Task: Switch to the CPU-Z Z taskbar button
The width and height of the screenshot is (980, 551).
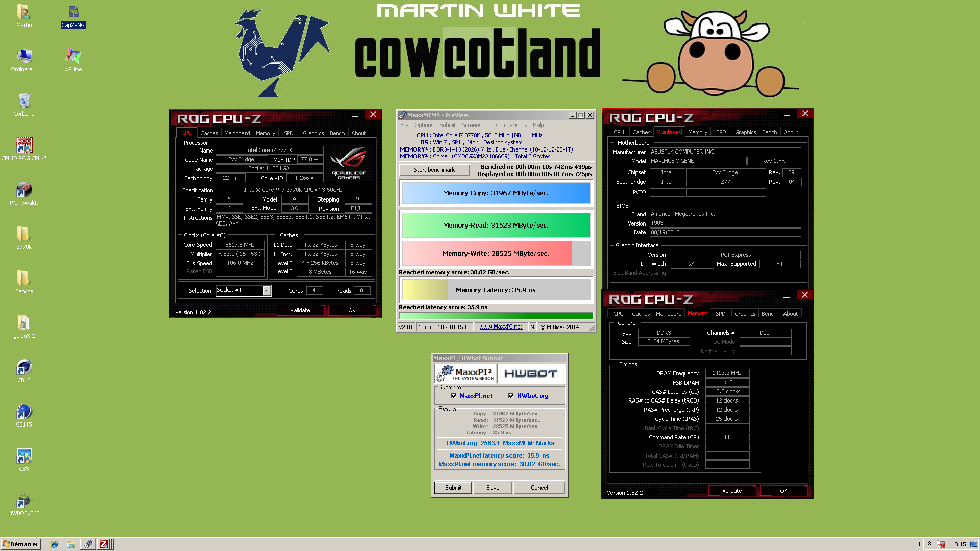Action: 104,544
